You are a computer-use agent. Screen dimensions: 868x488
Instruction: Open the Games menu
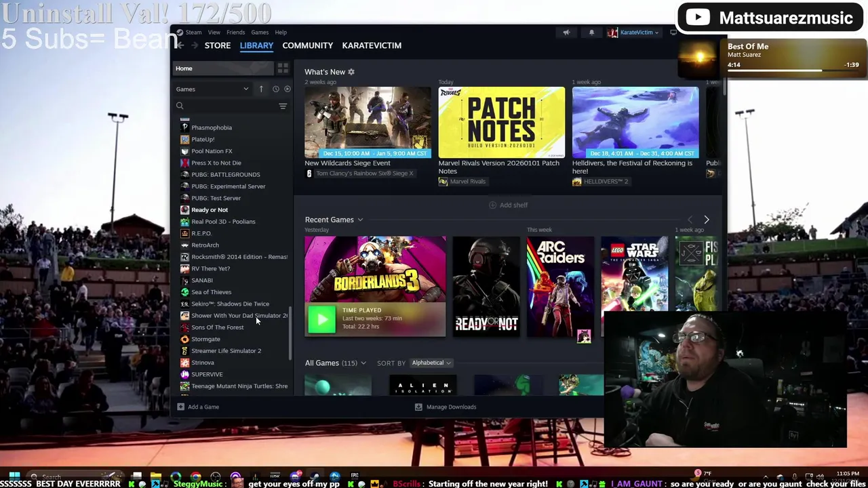pyautogui.click(x=260, y=33)
